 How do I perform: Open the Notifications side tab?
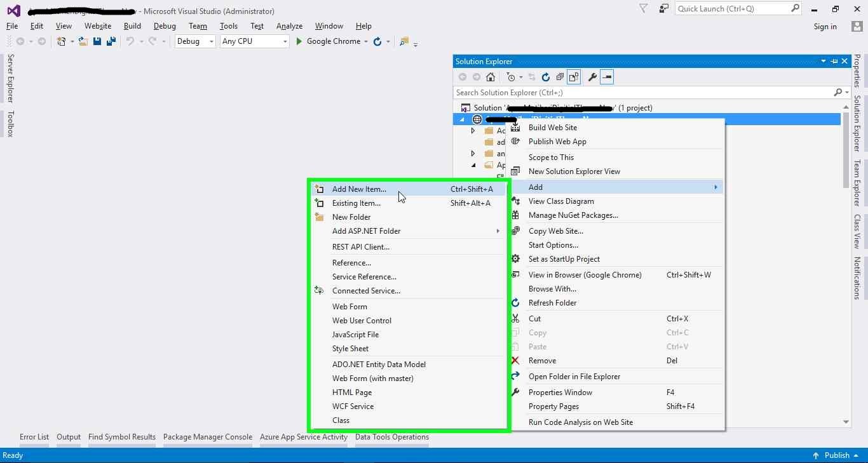pos(857,278)
